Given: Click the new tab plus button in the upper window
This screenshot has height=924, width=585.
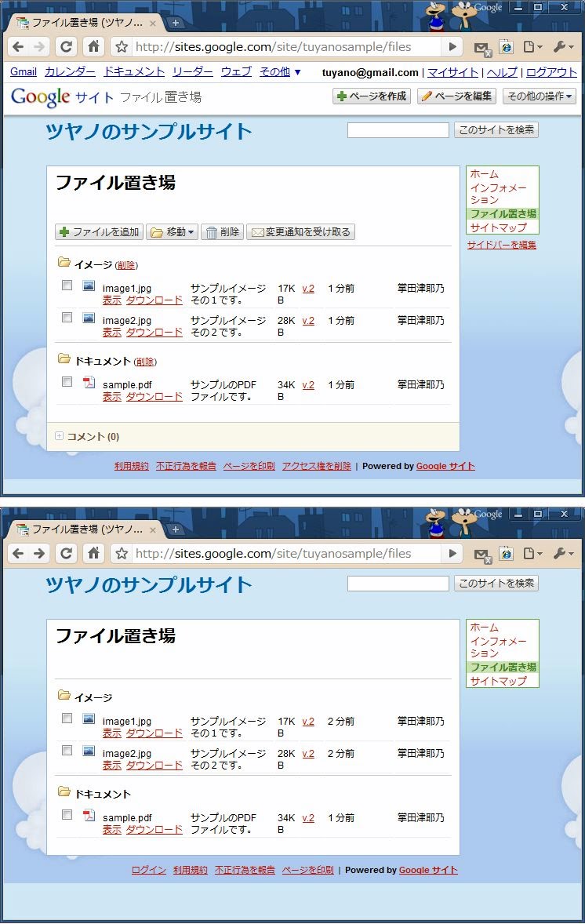Looking at the screenshot, I should click(x=175, y=23).
